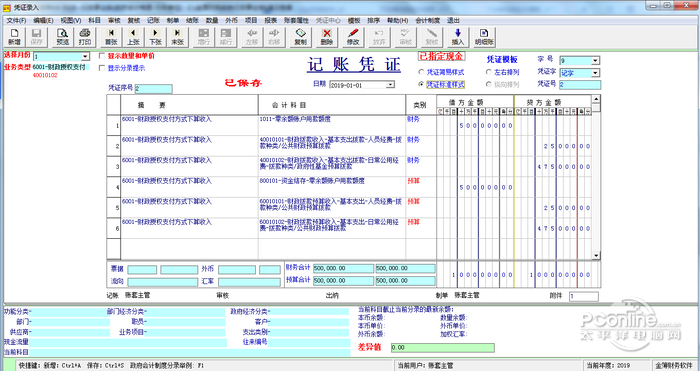Click the 左移 (Move left) toolbar icon
Viewport: 700px width, 371px height.
click(252, 37)
